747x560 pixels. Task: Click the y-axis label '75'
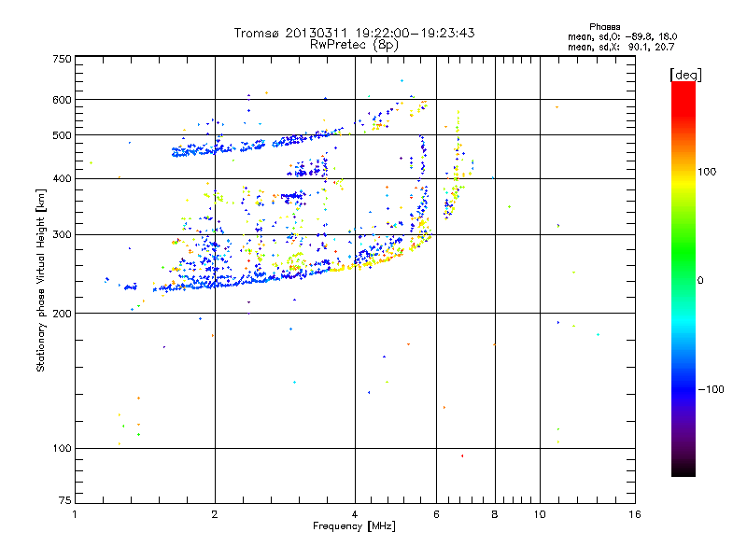click(65, 500)
